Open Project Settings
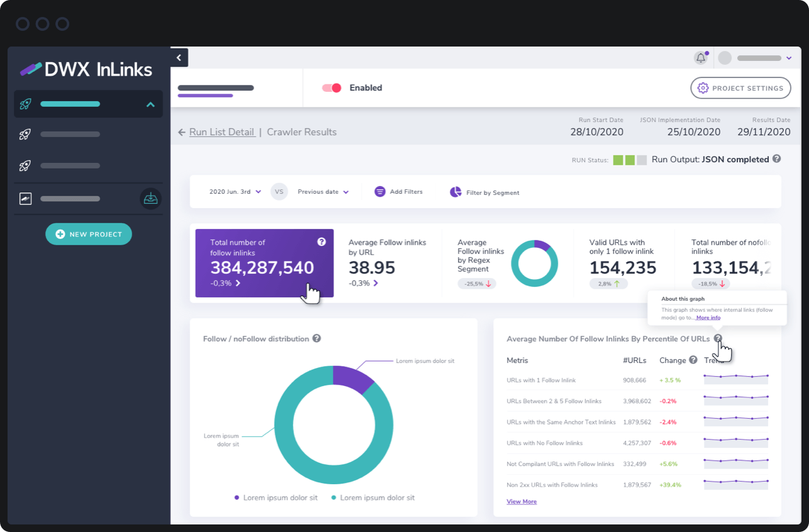The image size is (809, 532). pos(740,88)
